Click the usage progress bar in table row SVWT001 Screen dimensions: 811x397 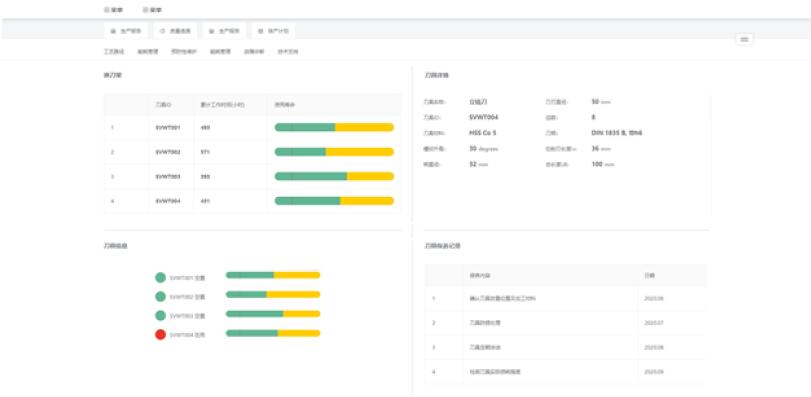click(334, 127)
